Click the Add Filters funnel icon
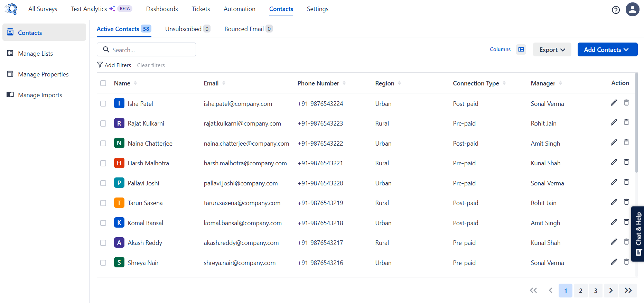The width and height of the screenshot is (644, 303). click(100, 65)
